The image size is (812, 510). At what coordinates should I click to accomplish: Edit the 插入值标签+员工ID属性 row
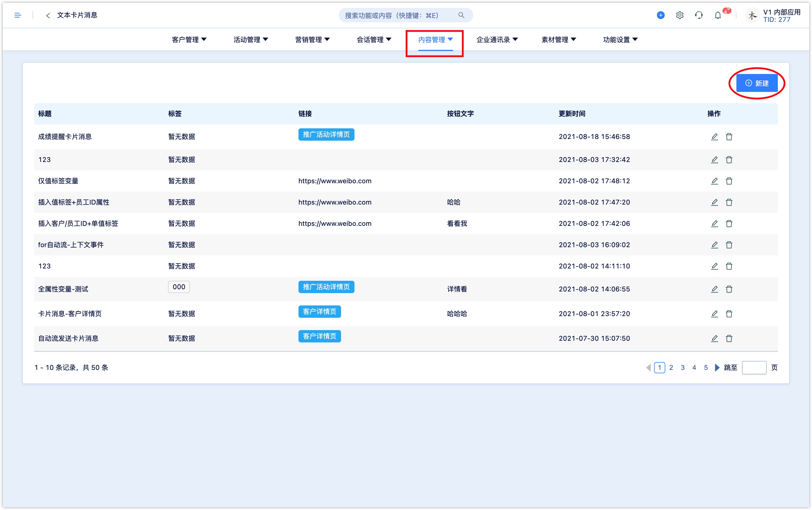pos(714,202)
